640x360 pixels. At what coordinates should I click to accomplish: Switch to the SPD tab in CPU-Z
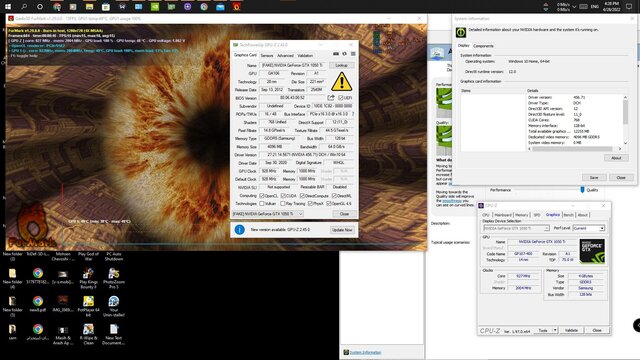tap(536, 215)
